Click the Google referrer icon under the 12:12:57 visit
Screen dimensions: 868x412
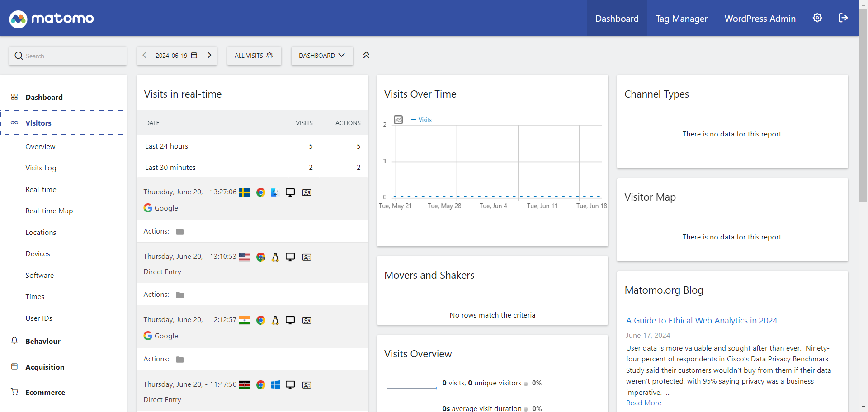(x=148, y=336)
